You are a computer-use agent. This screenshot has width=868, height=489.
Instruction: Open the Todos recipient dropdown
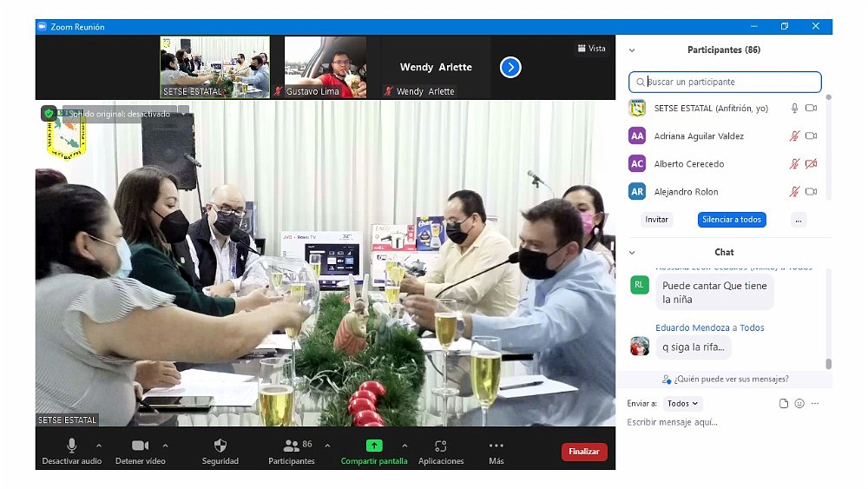click(682, 404)
